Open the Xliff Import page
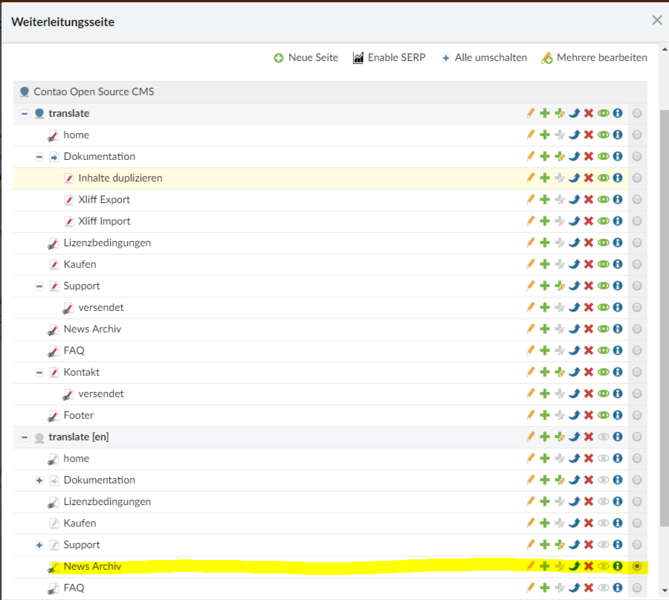 pyautogui.click(x=104, y=221)
